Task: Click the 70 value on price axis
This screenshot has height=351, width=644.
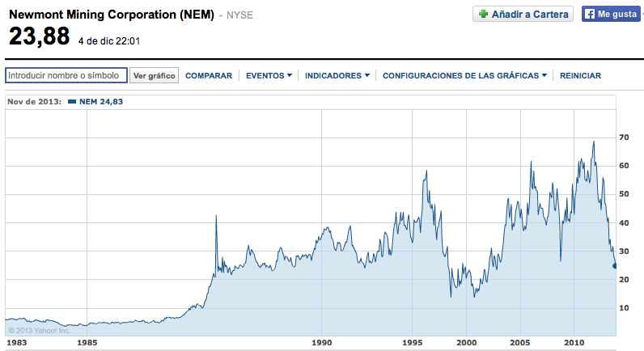Action: coord(624,137)
